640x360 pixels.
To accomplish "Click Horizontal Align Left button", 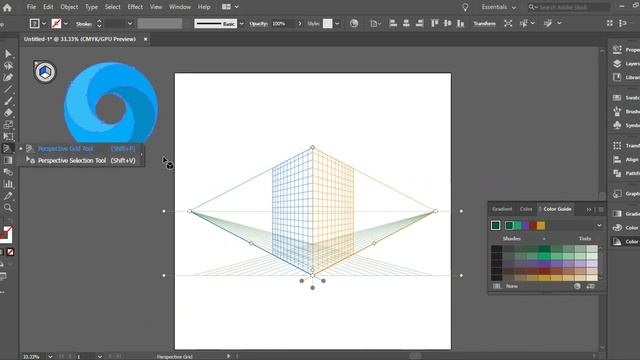I will (393, 23).
